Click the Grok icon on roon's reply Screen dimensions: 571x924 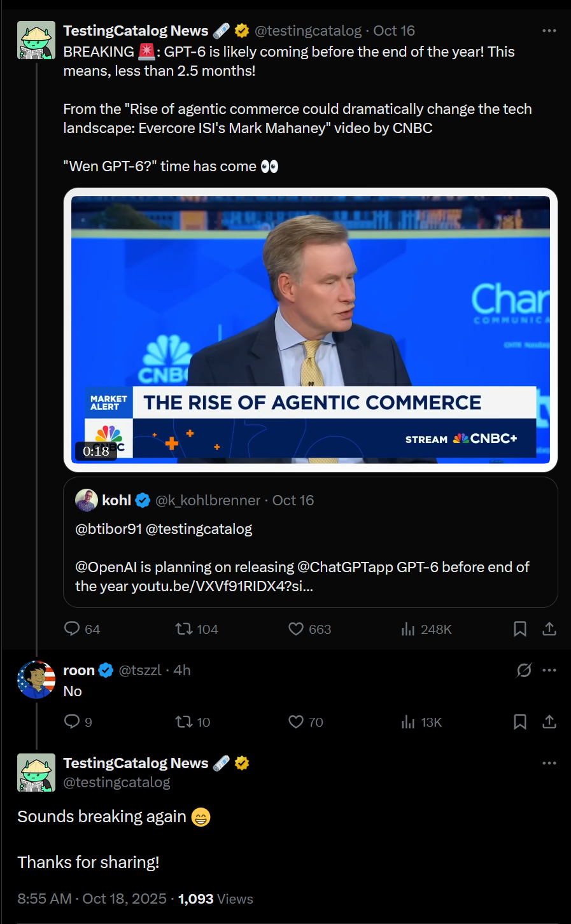tap(524, 670)
